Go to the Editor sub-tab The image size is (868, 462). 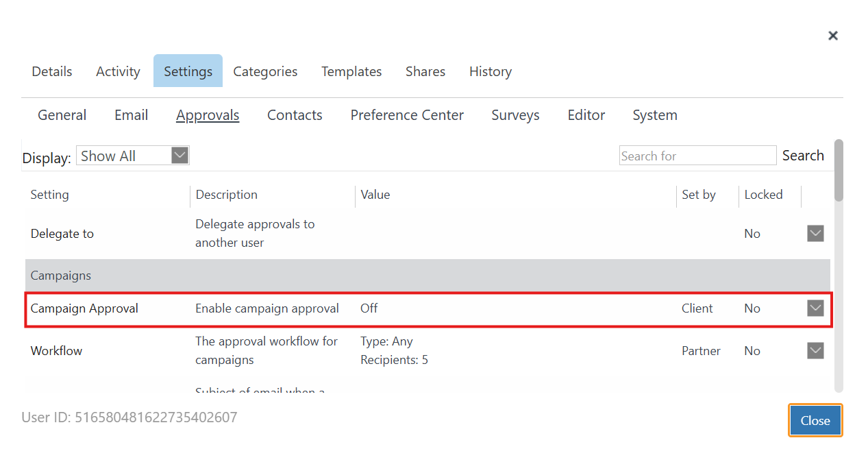tap(586, 115)
